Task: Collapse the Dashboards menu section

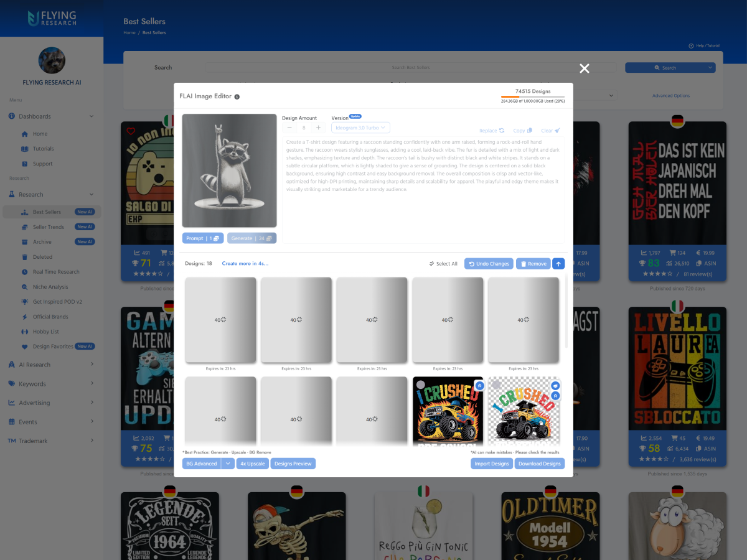Action: point(52,116)
